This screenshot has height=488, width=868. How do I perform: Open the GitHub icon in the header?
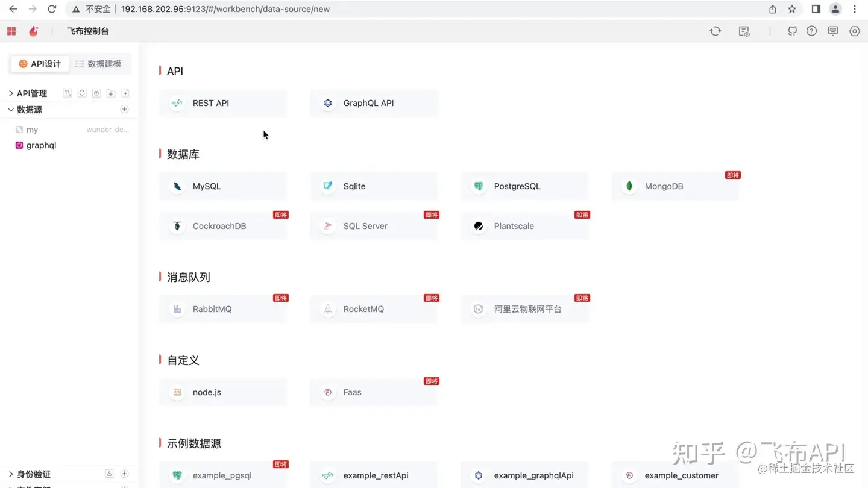(x=793, y=31)
